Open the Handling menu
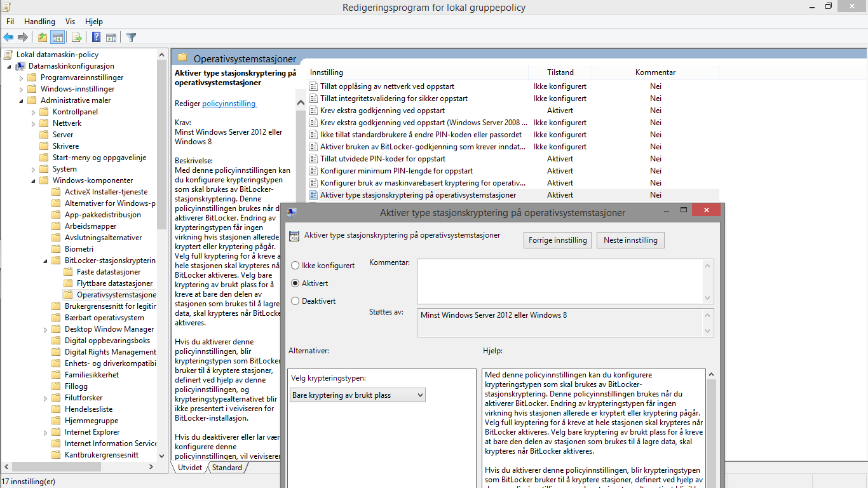 pos(39,22)
